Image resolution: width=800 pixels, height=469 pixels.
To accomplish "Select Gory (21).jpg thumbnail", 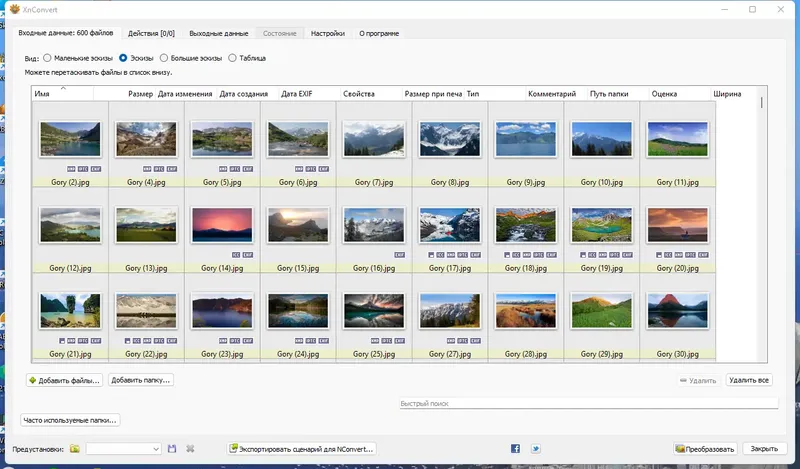I will [x=70, y=310].
